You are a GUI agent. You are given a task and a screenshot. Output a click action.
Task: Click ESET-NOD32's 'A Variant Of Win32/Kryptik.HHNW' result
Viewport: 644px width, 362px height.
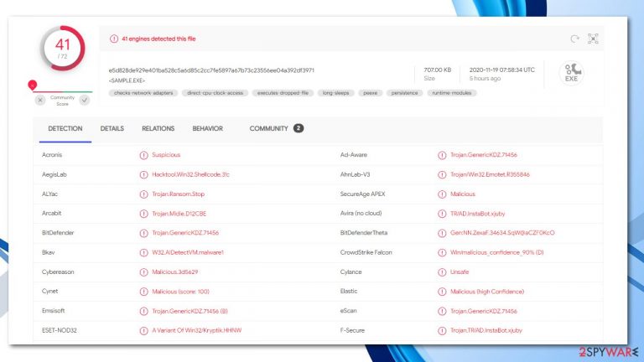click(x=197, y=330)
